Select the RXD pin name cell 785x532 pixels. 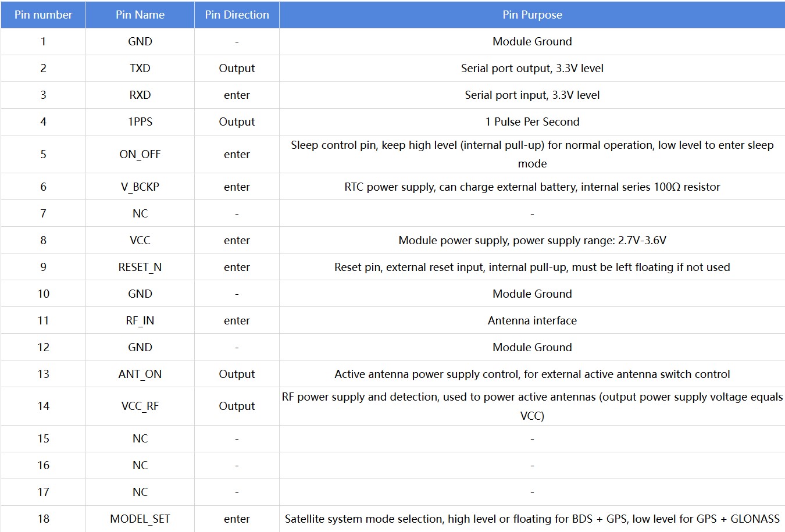point(140,95)
